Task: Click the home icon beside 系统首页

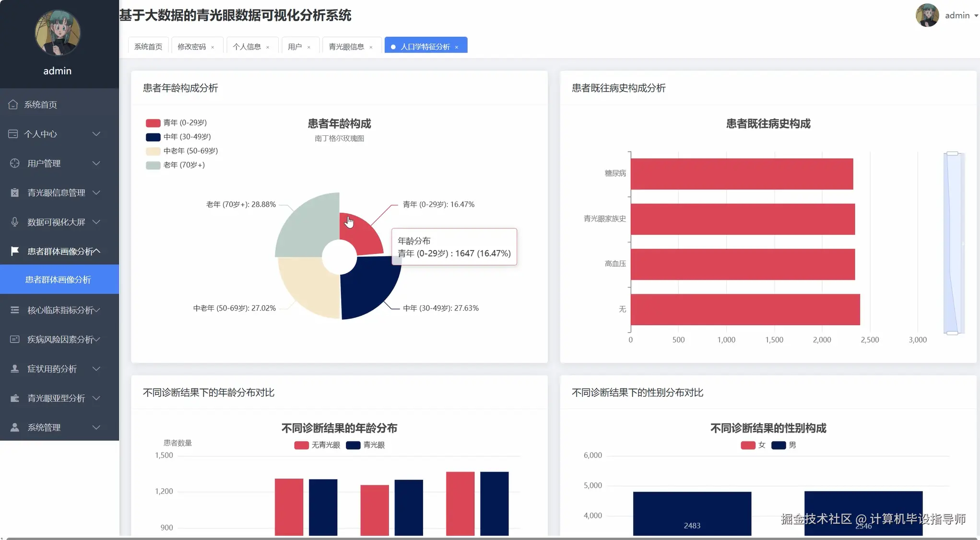Action: coord(13,104)
